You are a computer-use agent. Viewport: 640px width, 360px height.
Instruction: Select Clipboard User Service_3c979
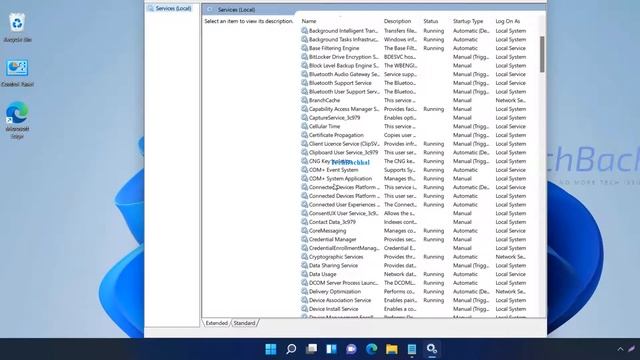point(414,152)
